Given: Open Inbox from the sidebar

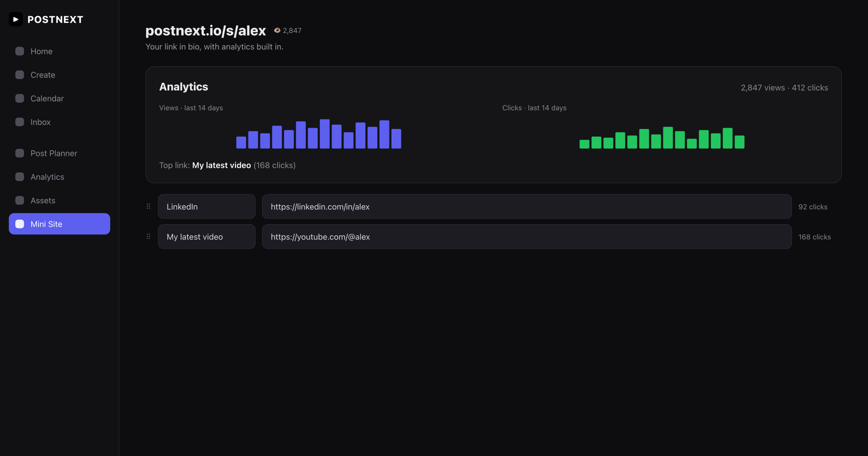Looking at the screenshot, I should [59, 122].
